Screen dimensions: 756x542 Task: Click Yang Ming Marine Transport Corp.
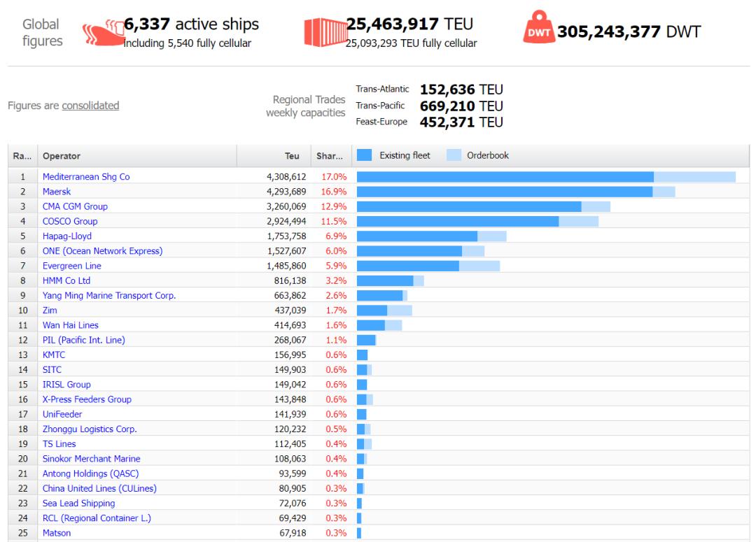109,296
